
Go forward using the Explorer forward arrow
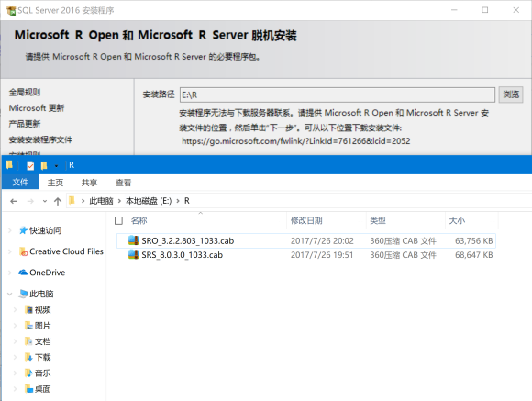coord(30,201)
